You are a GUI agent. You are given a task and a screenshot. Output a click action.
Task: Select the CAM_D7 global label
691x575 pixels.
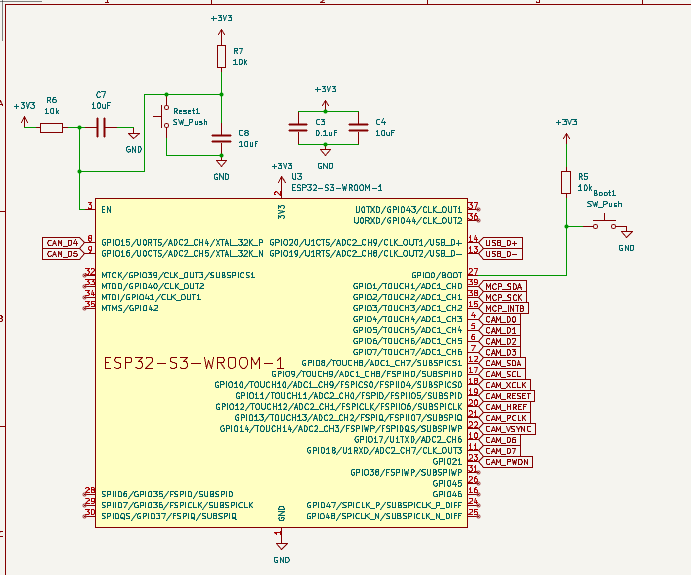tap(500, 451)
